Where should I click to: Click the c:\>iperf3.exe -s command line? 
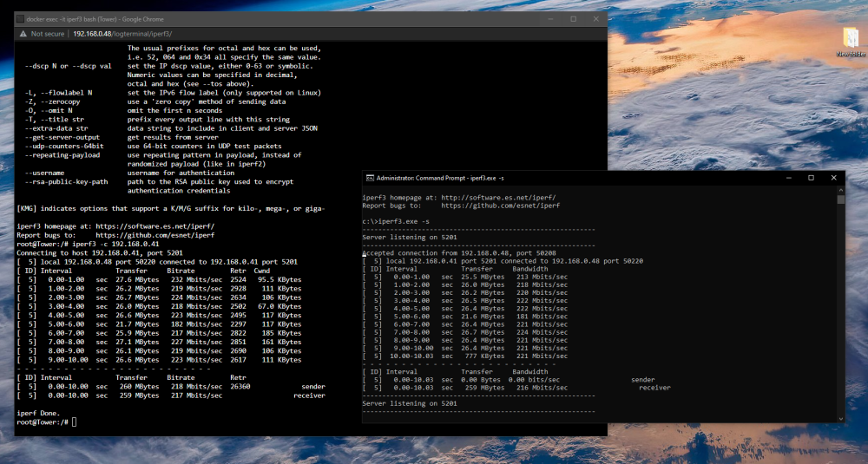(396, 221)
